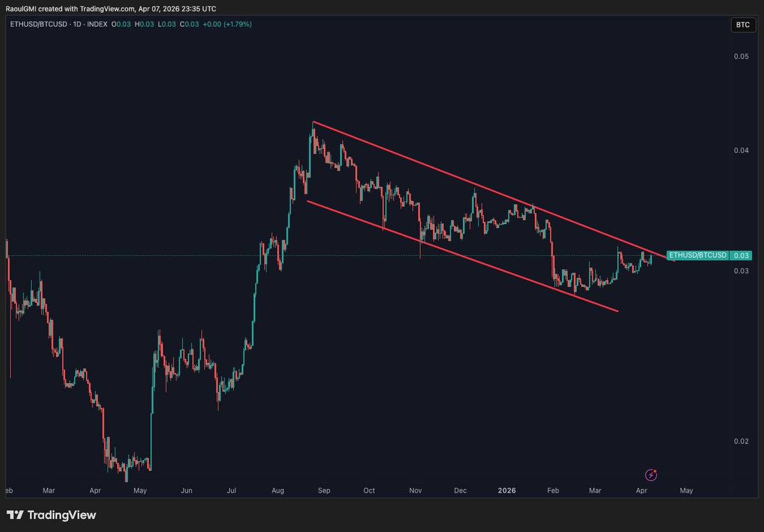This screenshot has height=532, width=764.
Task: Click the Sep label on time axis
Action: (324, 491)
